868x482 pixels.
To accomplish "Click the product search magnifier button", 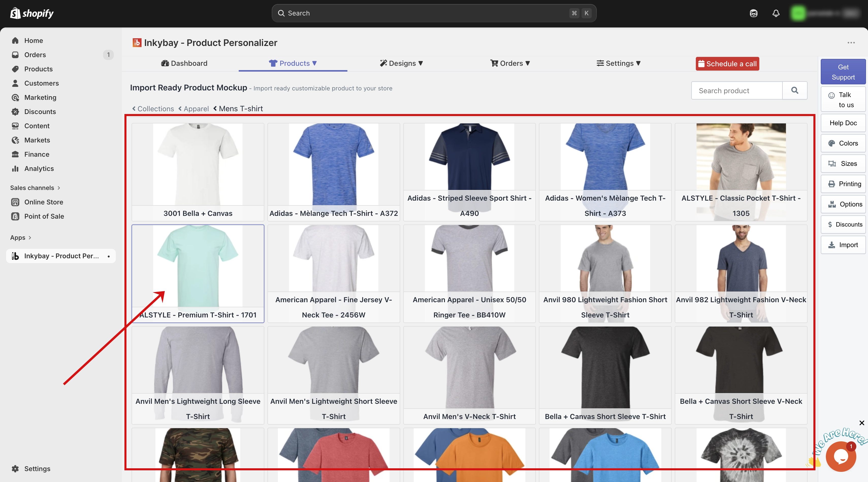I will coord(795,90).
